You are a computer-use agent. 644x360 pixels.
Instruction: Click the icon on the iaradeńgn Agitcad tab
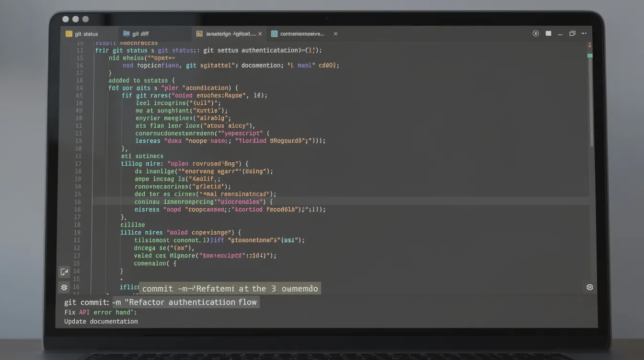pyautogui.click(x=199, y=34)
